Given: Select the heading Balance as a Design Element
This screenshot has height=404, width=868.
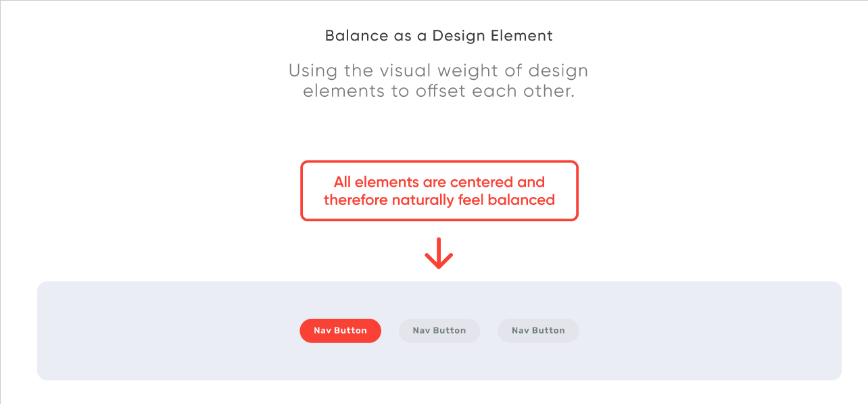Looking at the screenshot, I should click(439, 36).
